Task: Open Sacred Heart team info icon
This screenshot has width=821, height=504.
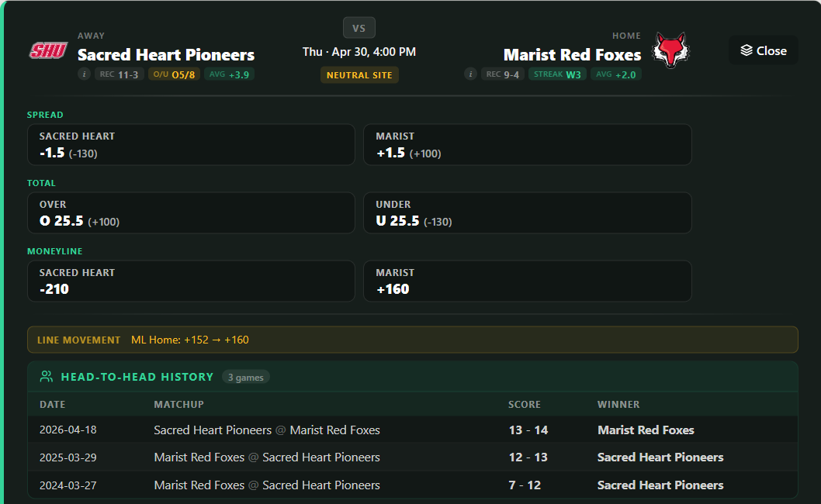Action: (84, 74)
